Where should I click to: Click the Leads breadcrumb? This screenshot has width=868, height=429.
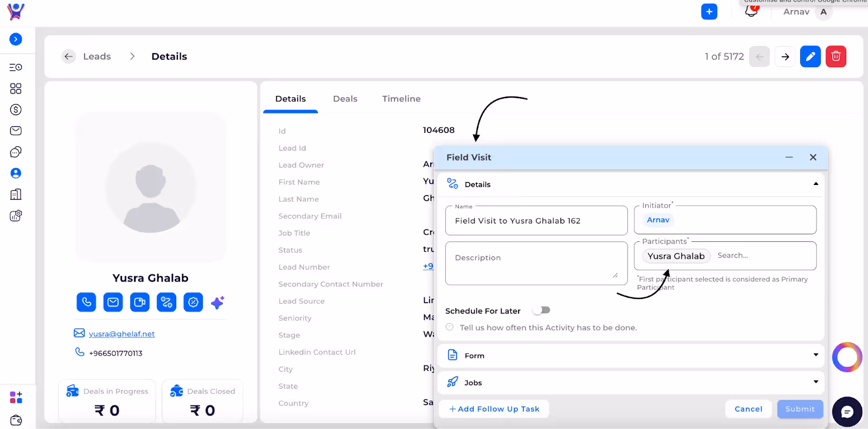[97, 56]
